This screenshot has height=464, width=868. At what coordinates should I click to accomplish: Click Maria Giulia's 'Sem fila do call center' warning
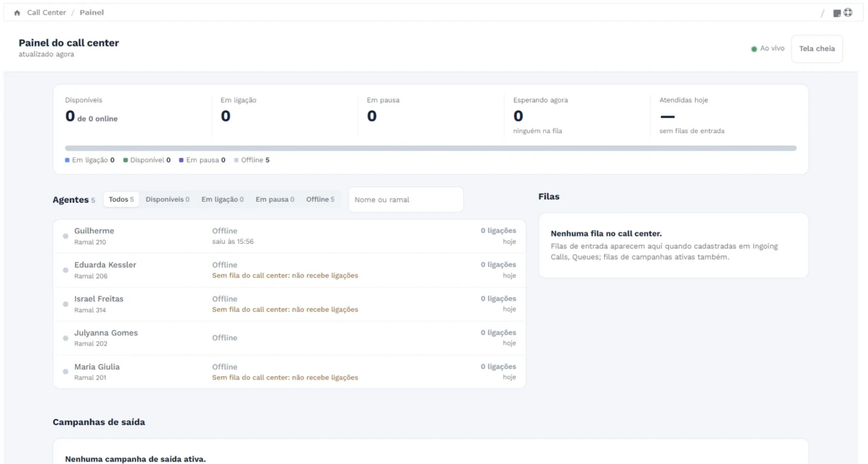[x=285, y=378]
